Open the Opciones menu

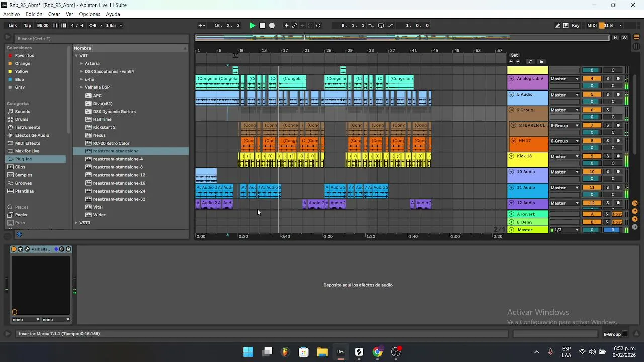(90, 14)
